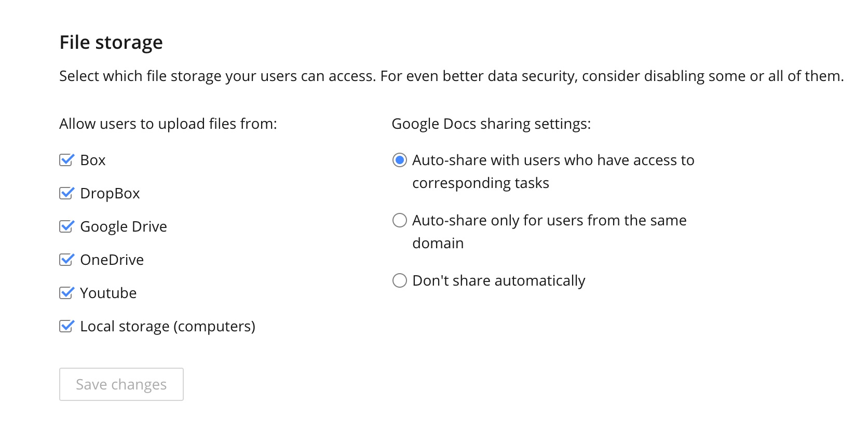Click the 'Don't share automatically' label text
868x430 pixels.
pos(499,280)
